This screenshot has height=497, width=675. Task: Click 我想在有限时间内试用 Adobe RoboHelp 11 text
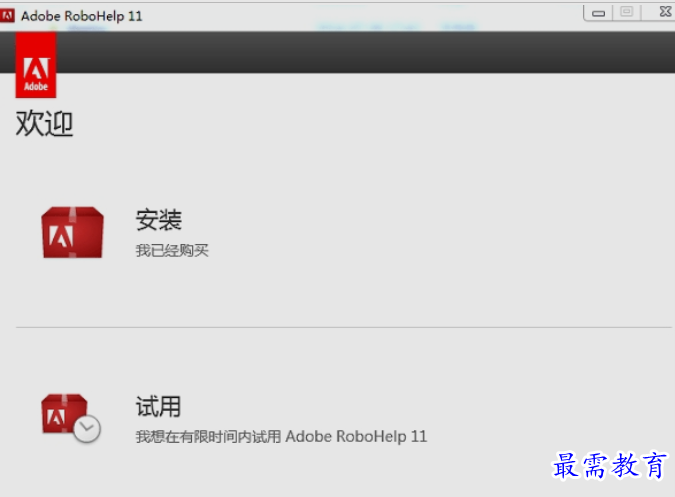coord(281,436)
